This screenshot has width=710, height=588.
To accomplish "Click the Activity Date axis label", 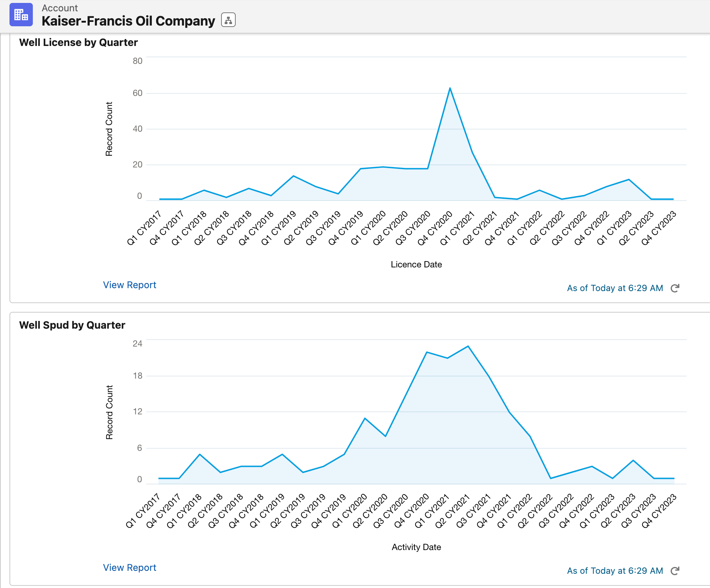I will click(416, 547).
